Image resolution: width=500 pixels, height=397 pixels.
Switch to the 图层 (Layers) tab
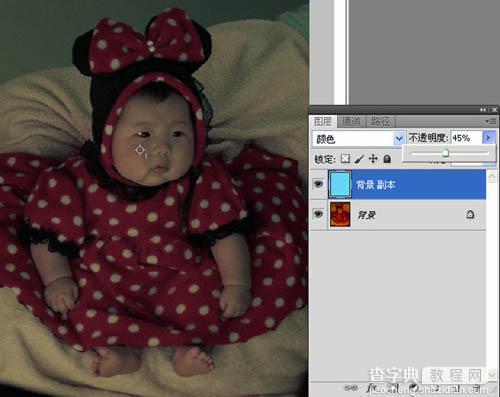(x=323, y=121)
